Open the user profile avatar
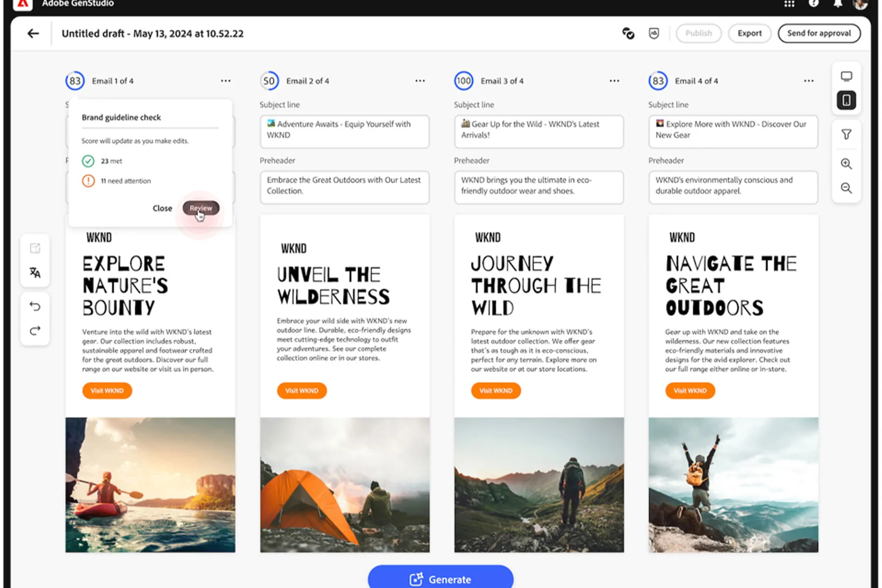This screenshot has width=882, height=588. (x=860, y=4)
